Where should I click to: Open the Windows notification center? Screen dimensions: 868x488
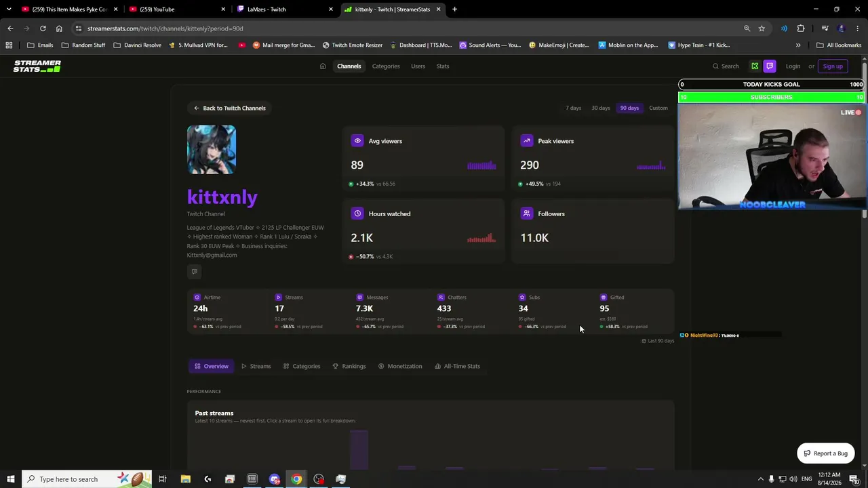click(x=854, y=479)
